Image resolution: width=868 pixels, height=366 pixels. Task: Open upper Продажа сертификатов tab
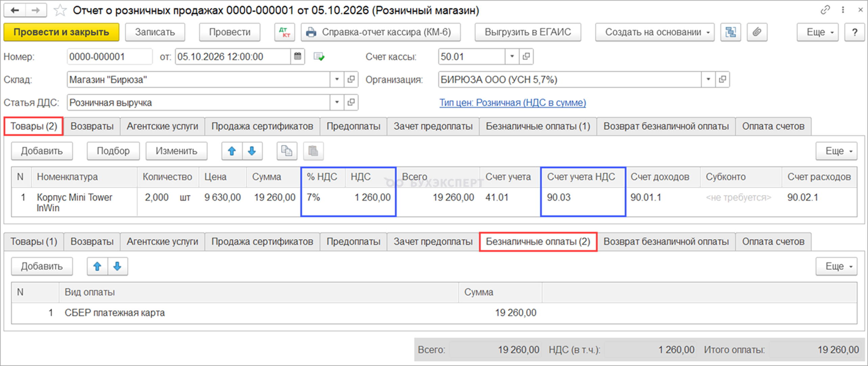coord(262,126)
